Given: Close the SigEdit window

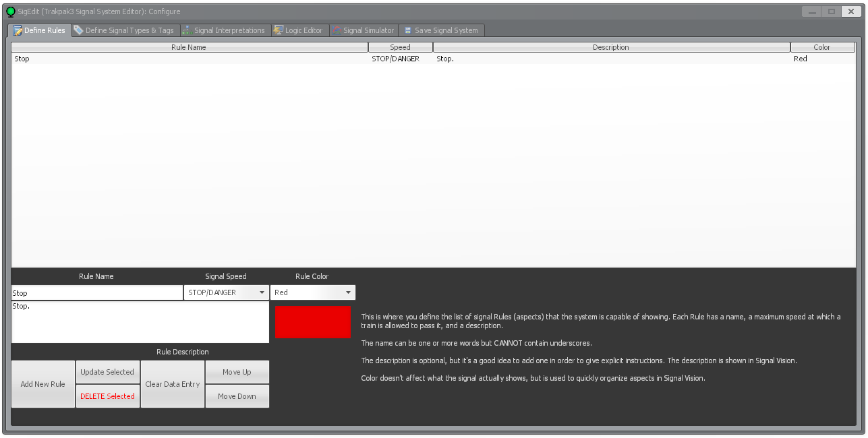Looking at the screenshot, I should click(x=851, y=11).
